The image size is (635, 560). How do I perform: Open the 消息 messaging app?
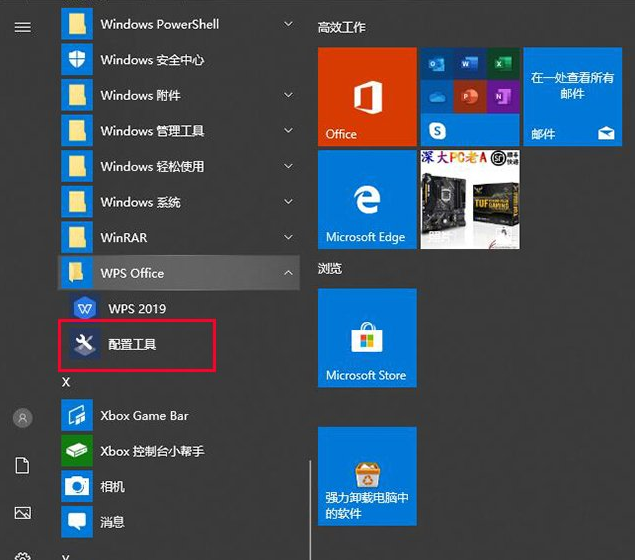pyautogui.click(x=112, y=521)
